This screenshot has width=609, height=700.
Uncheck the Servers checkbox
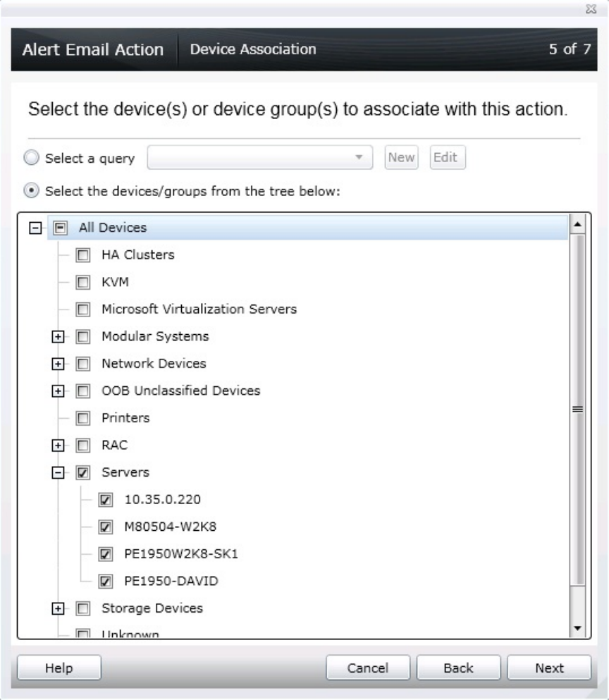point(82,472)
